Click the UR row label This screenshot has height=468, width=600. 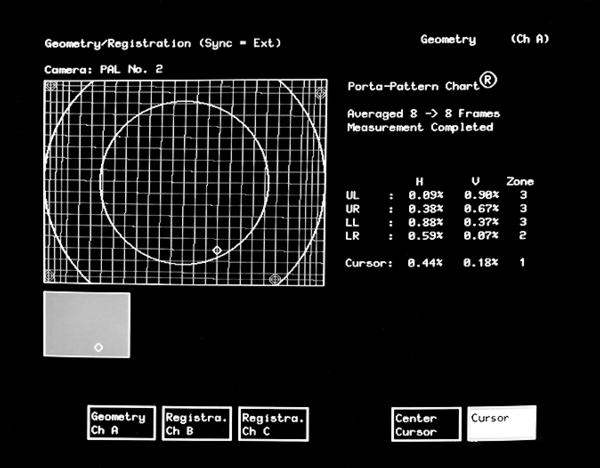click(x=352, y=209)
